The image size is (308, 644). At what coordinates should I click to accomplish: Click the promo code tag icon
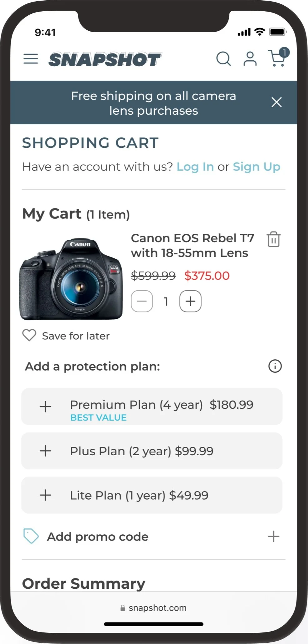pos(31,536)
